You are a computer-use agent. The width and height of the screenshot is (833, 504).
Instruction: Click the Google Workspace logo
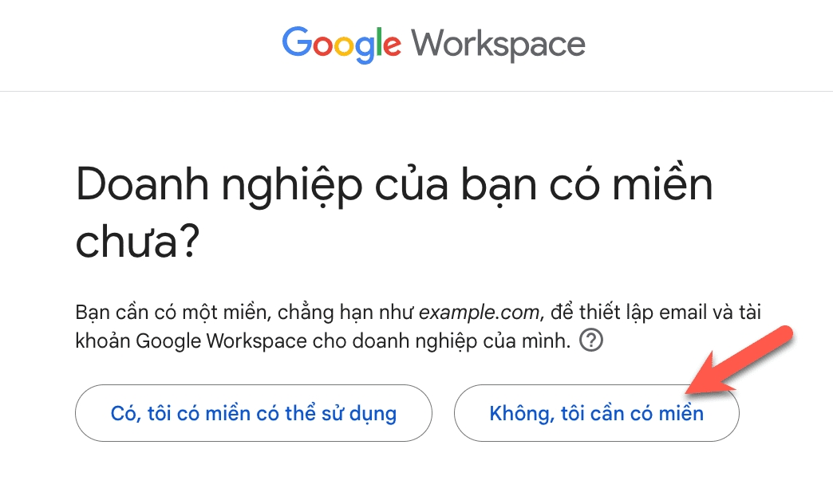[x=433, y=44]
